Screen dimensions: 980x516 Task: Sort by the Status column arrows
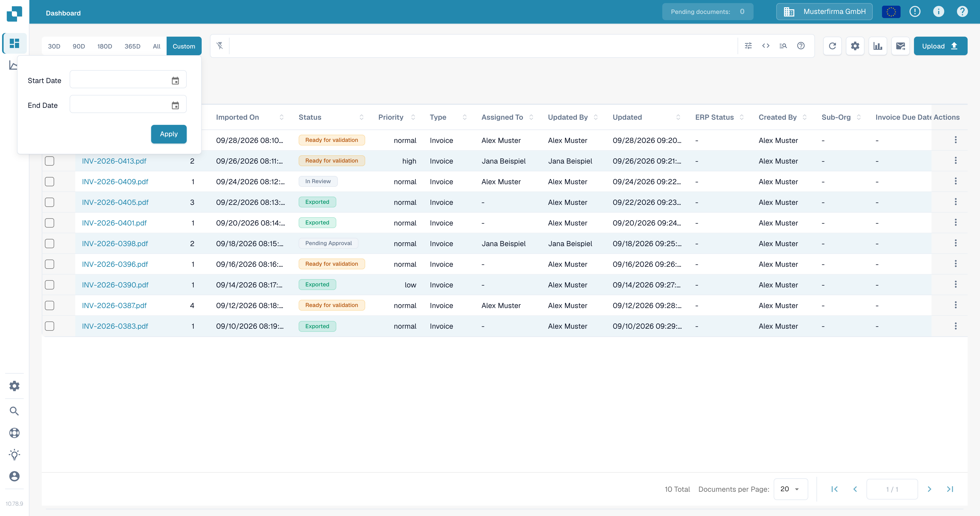(x=361, y=117)
